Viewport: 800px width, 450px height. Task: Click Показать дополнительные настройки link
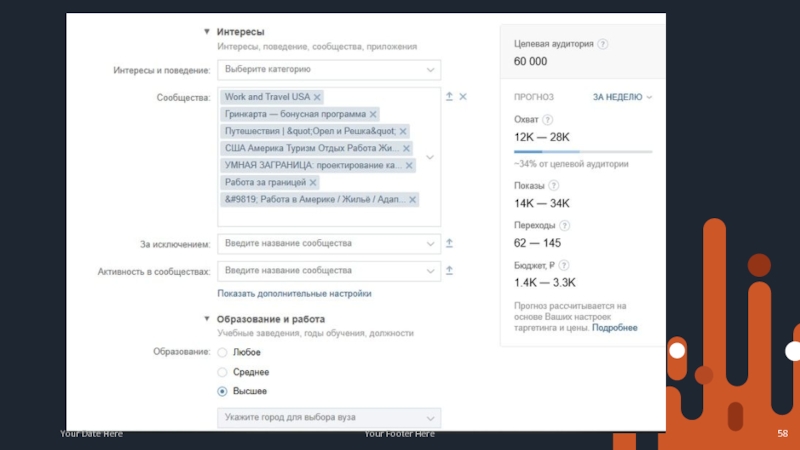[294, 294]
